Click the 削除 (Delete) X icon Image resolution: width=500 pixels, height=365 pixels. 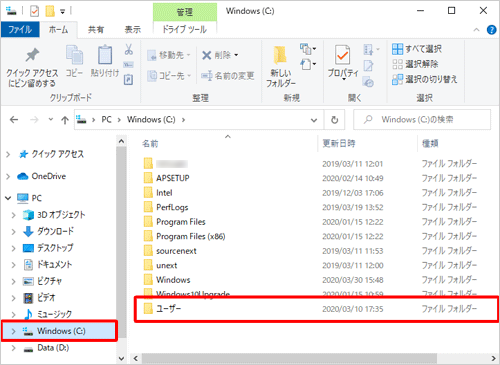(x=207, y=55)
